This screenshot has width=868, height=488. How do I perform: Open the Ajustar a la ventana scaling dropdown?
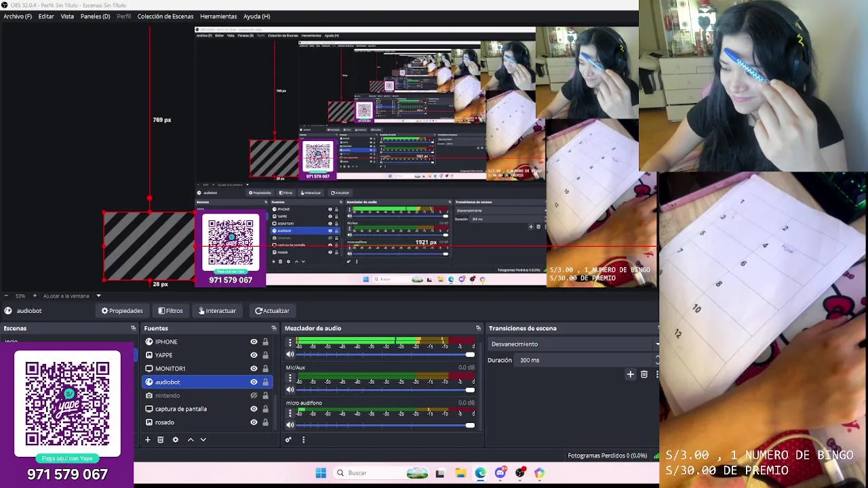point(72,296)
